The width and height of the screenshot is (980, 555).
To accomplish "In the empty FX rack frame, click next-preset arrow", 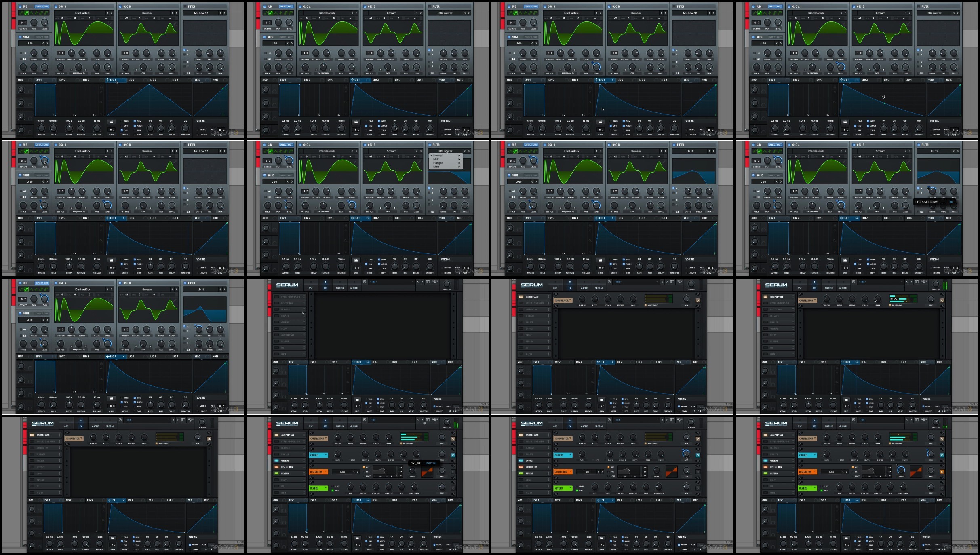I will point(422,281).
